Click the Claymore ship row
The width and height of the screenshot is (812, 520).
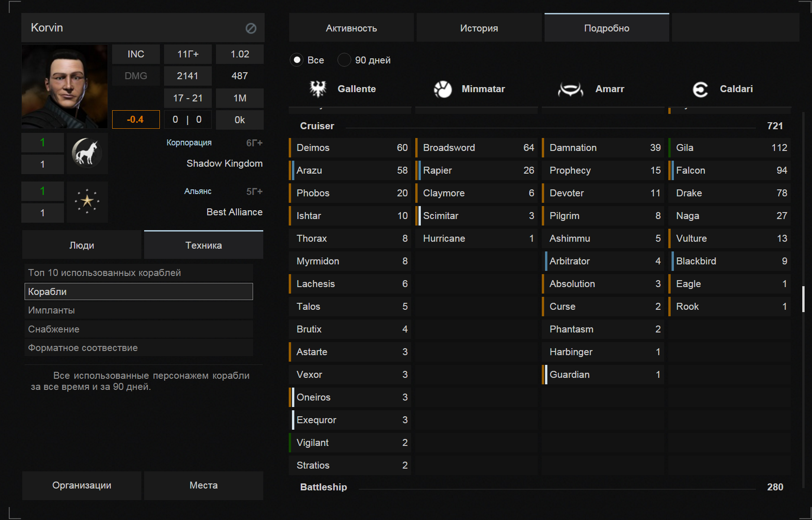point(476,193)
